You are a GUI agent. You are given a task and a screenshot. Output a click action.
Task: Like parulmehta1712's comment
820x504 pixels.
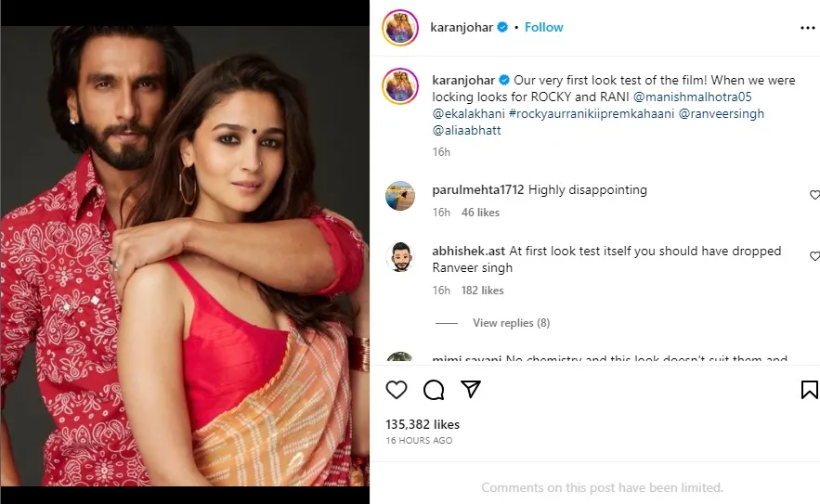click(814, 195)
